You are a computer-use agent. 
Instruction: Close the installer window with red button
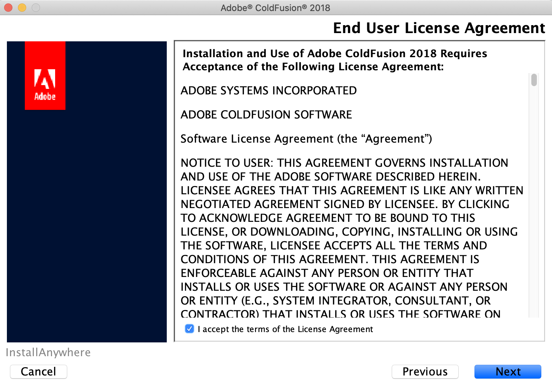click(8, 7)
